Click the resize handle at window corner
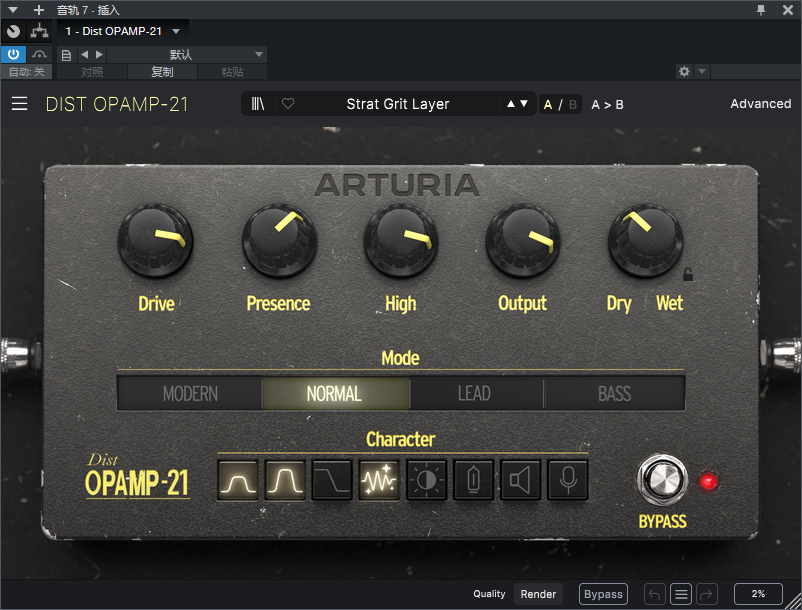The image size is (802, 610). tap(794, 601)
